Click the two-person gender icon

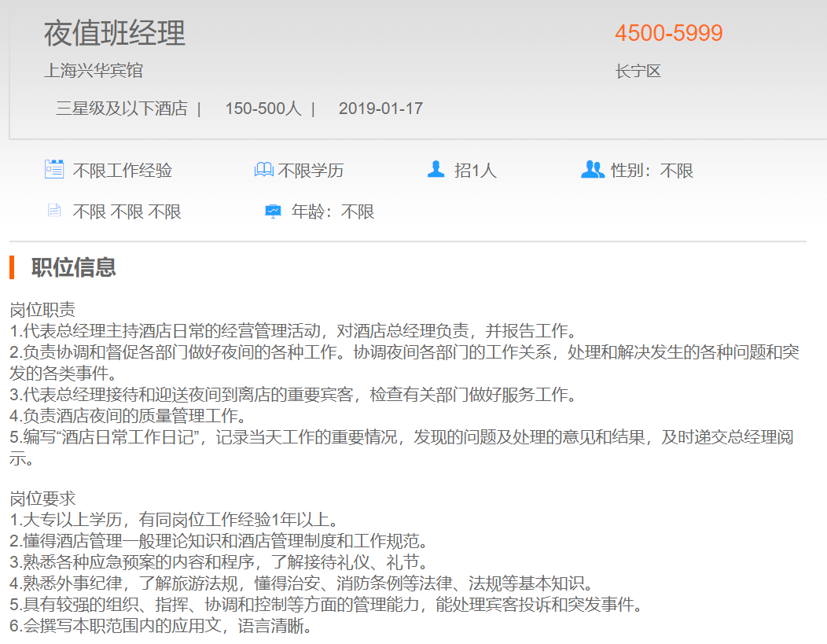[x=592, y=170]
